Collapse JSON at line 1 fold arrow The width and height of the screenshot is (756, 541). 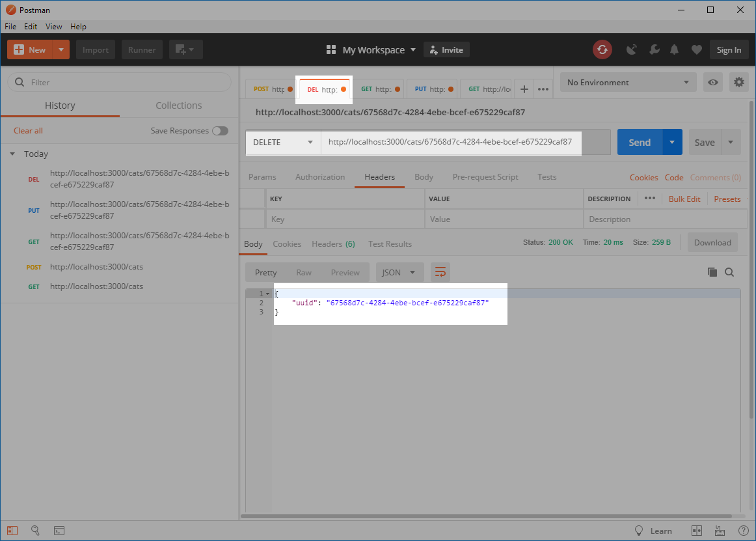pyautogui.click(x=267, y=294)
